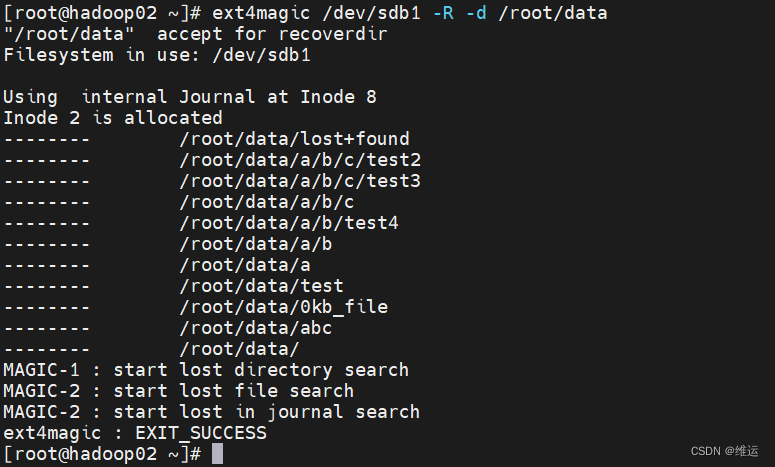Click the -R option in the command
Image resolution: width=775 pixels, height=467 pixels.
(x=443, y=13)
